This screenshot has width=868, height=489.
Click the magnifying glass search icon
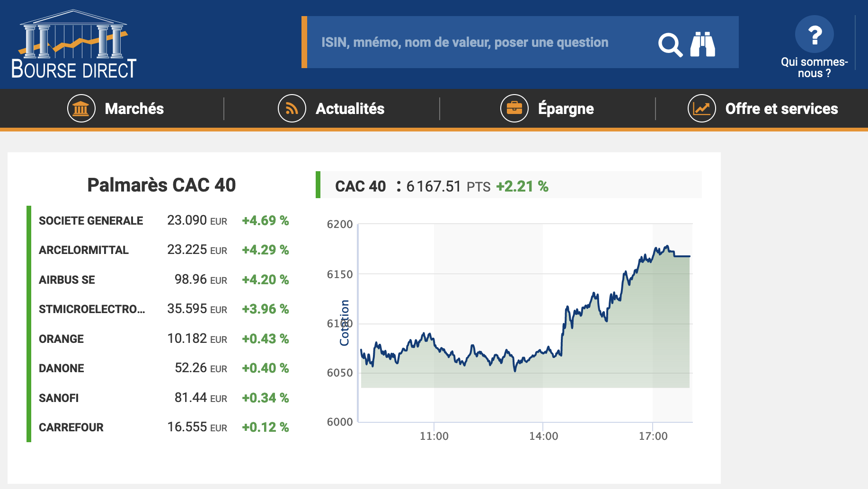(670, 45)
